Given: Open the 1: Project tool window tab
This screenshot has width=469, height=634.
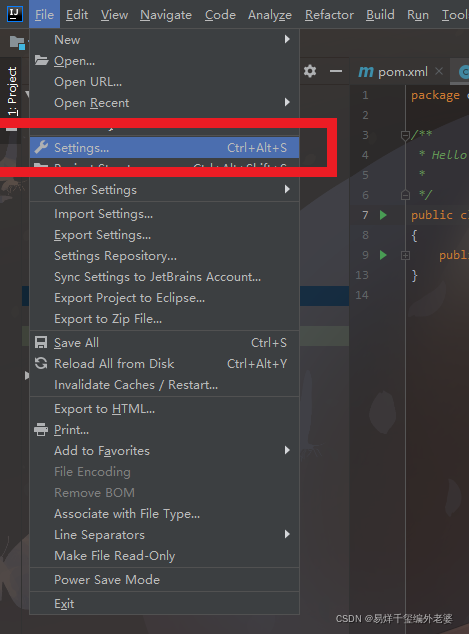Looking at the screenshot, I should (x=13, y=91).
